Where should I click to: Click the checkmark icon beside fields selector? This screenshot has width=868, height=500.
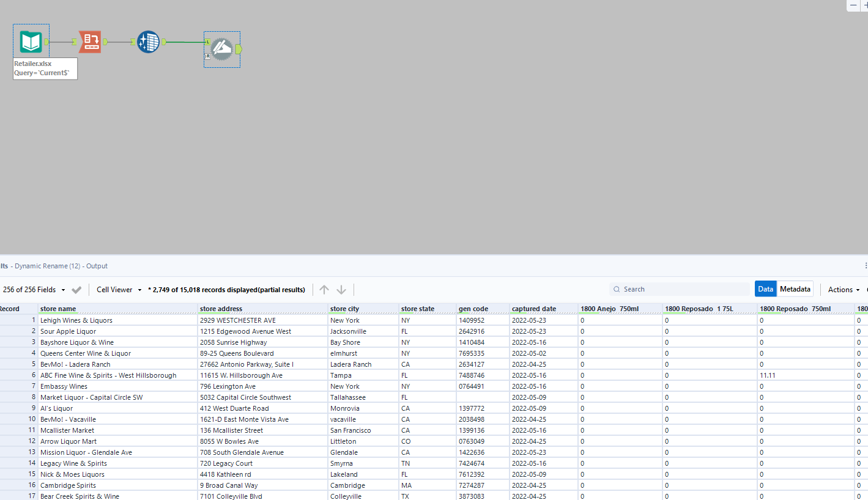click(76, 290)
